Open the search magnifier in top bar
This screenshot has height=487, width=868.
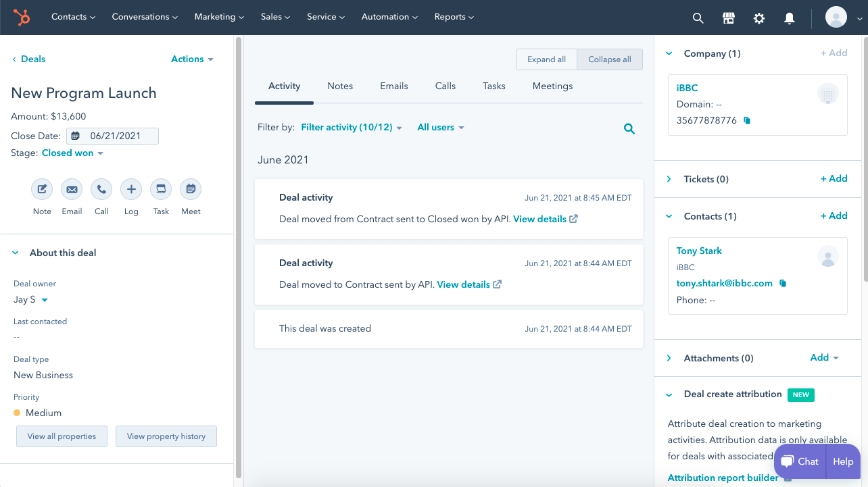[x=698, y=18]
